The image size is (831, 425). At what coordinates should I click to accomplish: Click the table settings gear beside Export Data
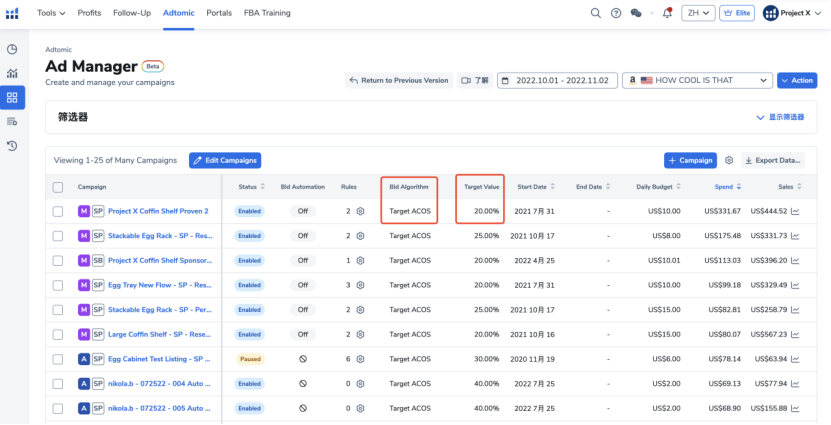click(x=729, y=160)
